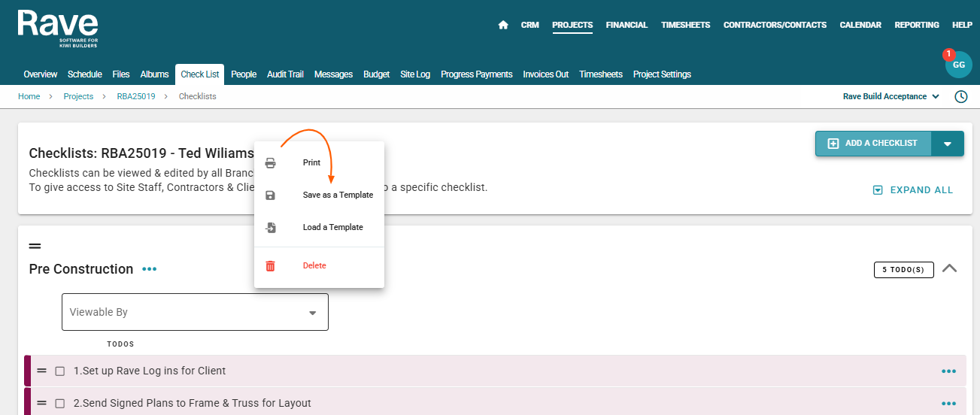Click the red Delete trash icon

coord(271,265)
